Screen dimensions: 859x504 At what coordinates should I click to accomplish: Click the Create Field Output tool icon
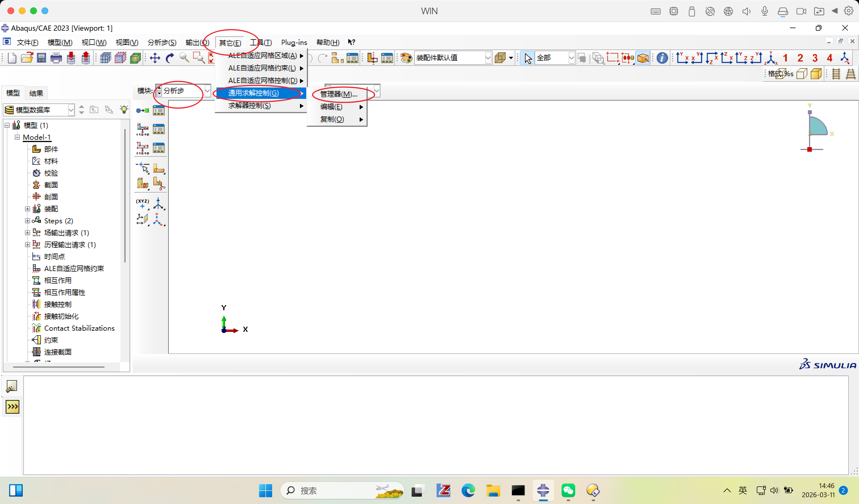(143, 129)
